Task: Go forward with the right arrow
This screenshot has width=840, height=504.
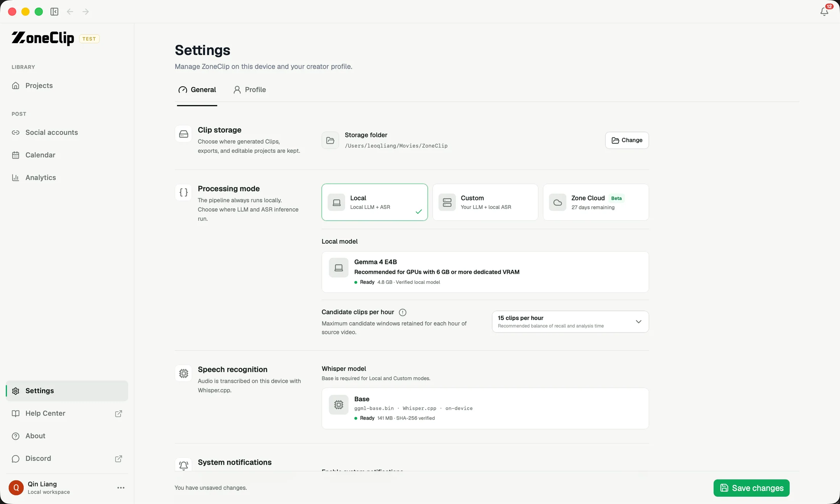Action: (x=86, y=12)
